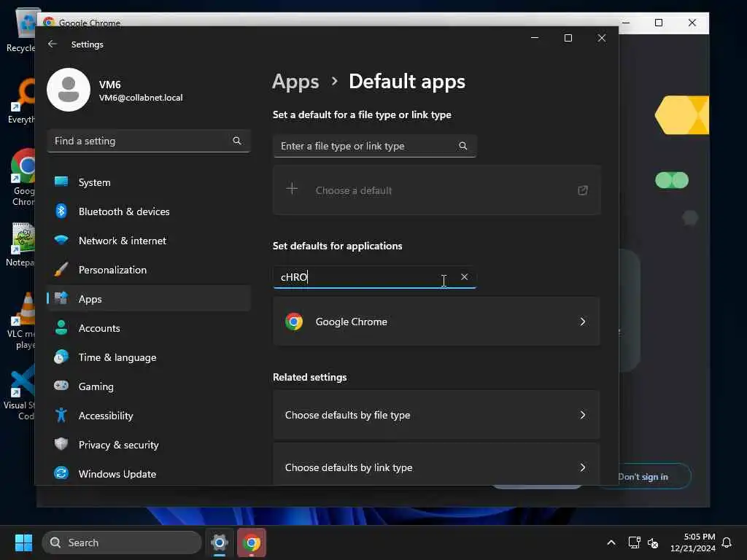Open Choose defaults by file type
747x560 pixels.
pos(436,415)
